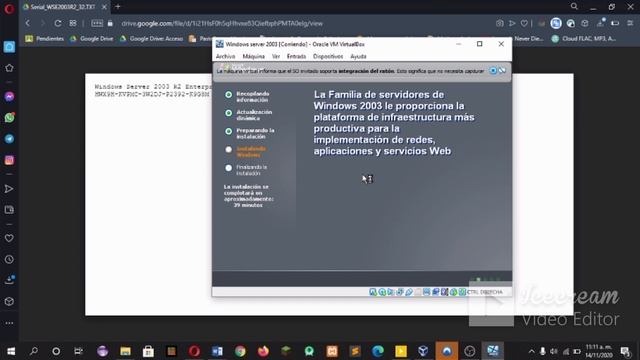The height and width of the screenshot is (360, 640).
Task: Open the Entrada menu in VirtualBox
Action: [x=296, y=56]
